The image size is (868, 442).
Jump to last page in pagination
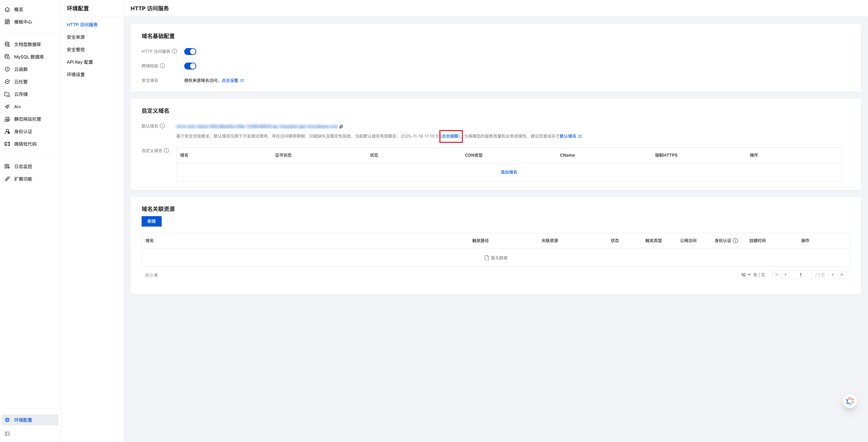tap(842, 275)
